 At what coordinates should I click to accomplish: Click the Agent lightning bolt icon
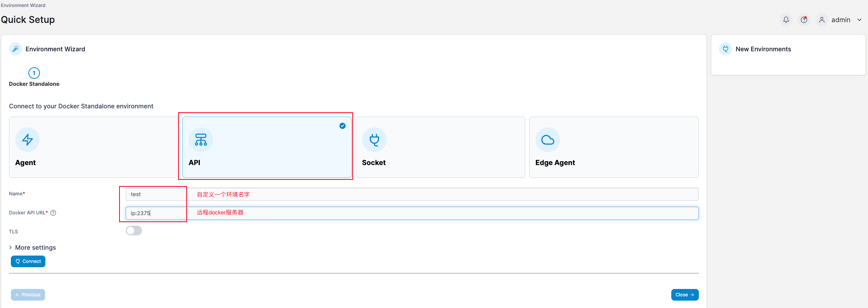click(x=28, y=140)
